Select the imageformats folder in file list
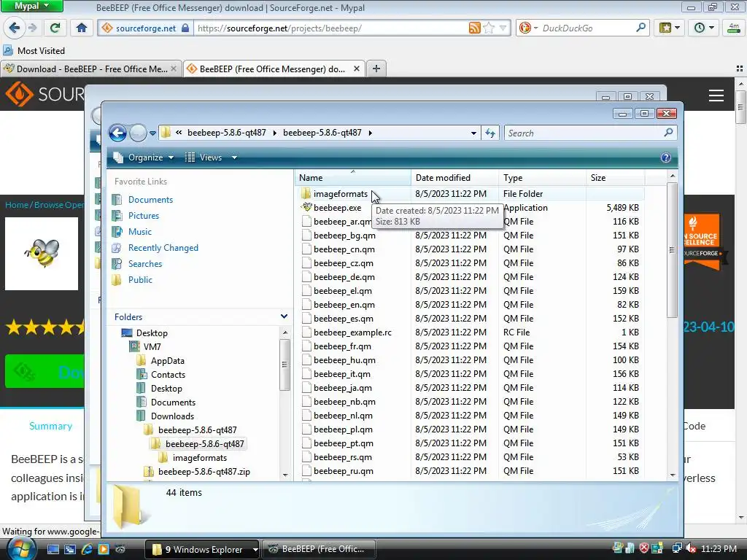 (340, 194)
